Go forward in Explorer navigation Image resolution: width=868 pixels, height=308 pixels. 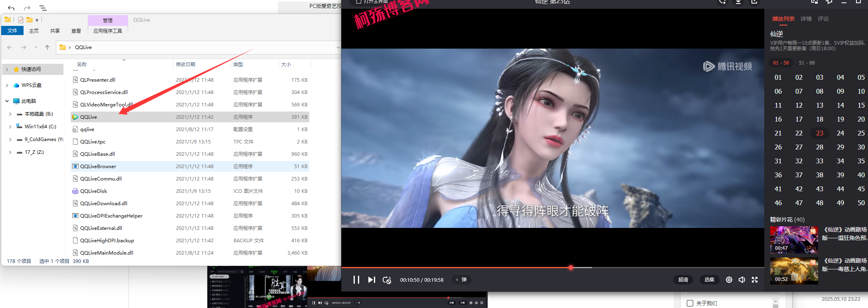[24, 47]
